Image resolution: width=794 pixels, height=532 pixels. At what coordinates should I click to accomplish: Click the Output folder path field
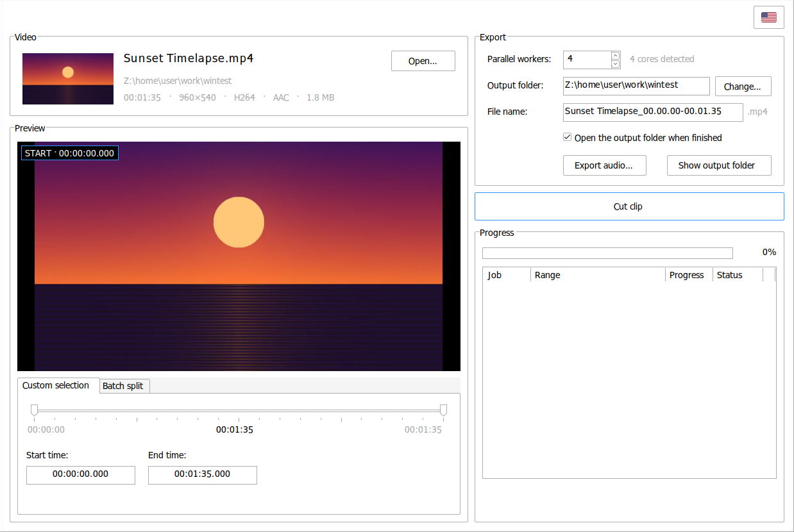click(x=636, y=86)
